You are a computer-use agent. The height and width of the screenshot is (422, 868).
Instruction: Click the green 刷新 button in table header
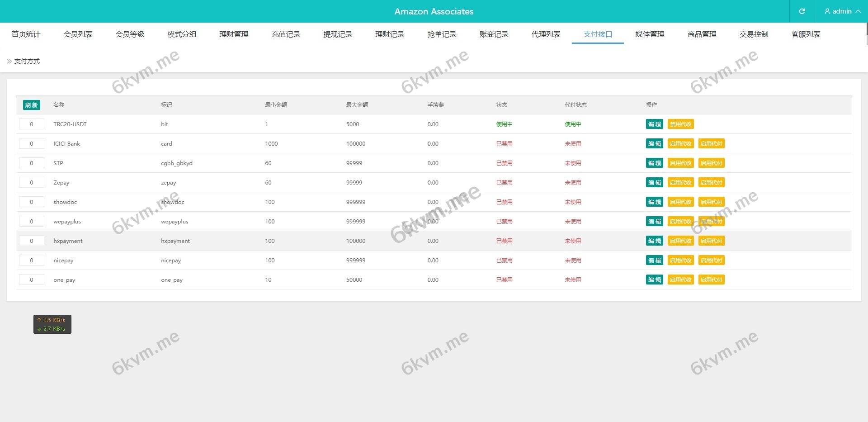(31, 105)
